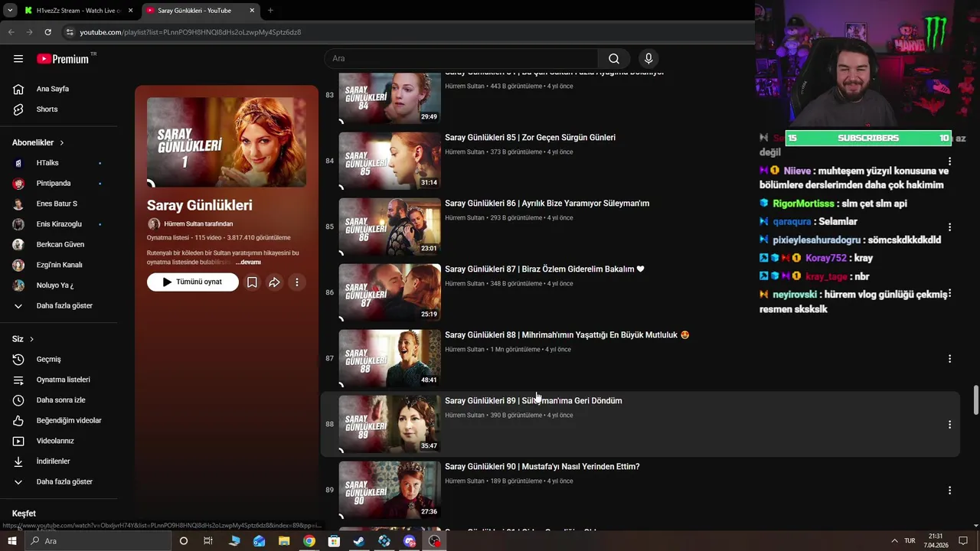Open the Windows Start menu
The width and height of the screenshot is (980, 551).
coord(11,541)
